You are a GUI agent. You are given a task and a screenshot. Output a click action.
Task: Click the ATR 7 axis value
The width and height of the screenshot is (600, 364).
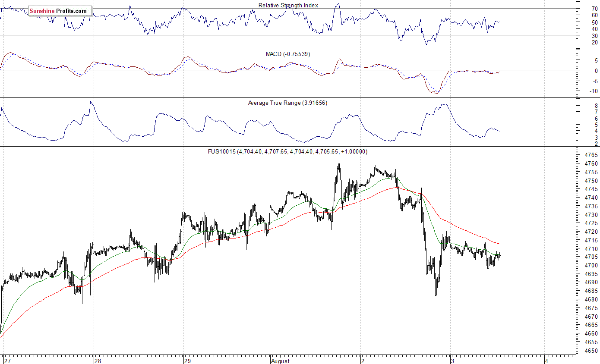click(x=596, y=112)
